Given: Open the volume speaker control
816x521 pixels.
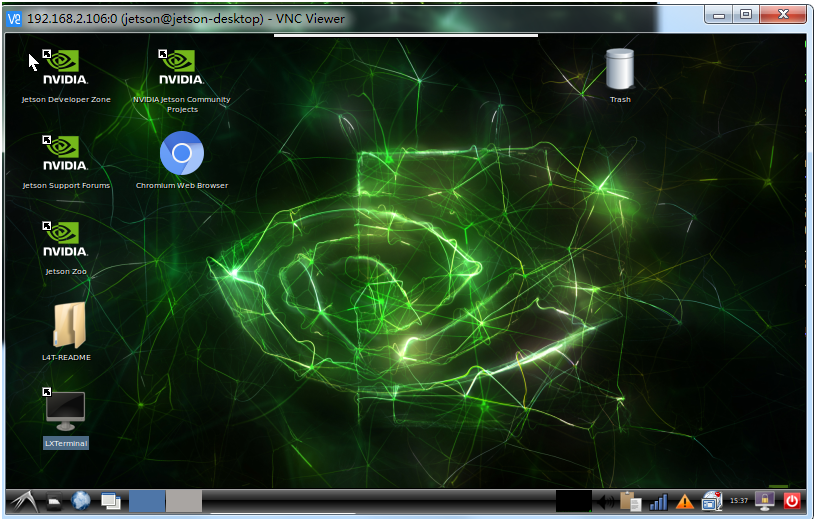Looking at the screenshot, I should (606, 501).
